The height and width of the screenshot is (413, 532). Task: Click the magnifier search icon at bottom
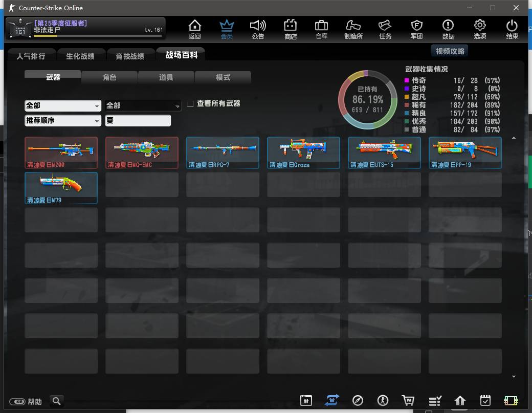click(57, 401)
